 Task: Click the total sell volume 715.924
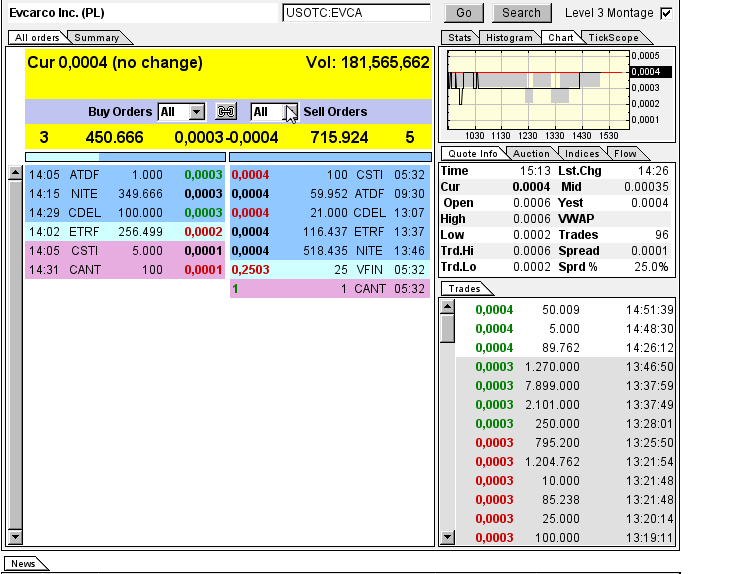tap(339, 137)
